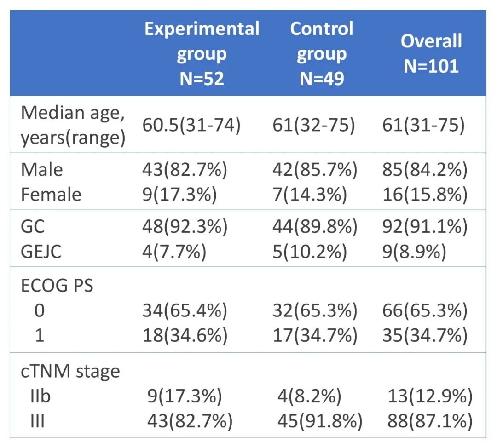The width and height of the screenshot is (497, 448).
Task: Select the ECOG PS row heading
Action: (x=57, y=286)
